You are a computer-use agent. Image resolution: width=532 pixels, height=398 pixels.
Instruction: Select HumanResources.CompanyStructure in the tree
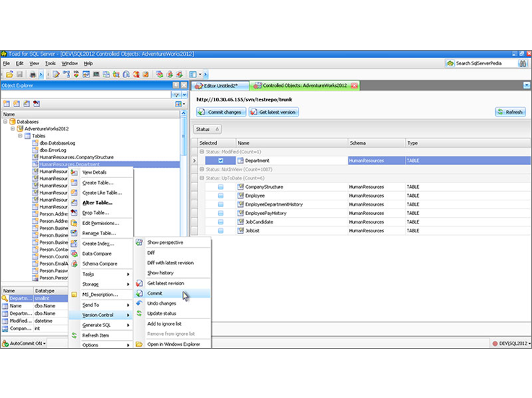coord(77,157)
